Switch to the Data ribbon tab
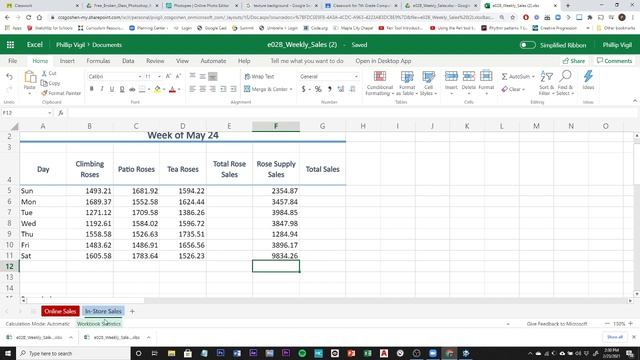 pyautogui.click(x=128, y=61)
